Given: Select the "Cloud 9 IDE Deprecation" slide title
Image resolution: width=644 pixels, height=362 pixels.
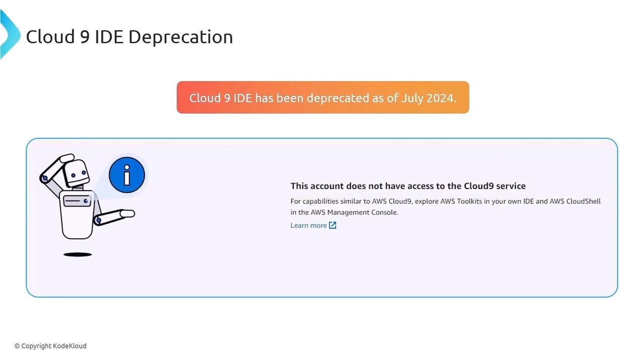Looking at the screenshot, I should click(129, 37).
